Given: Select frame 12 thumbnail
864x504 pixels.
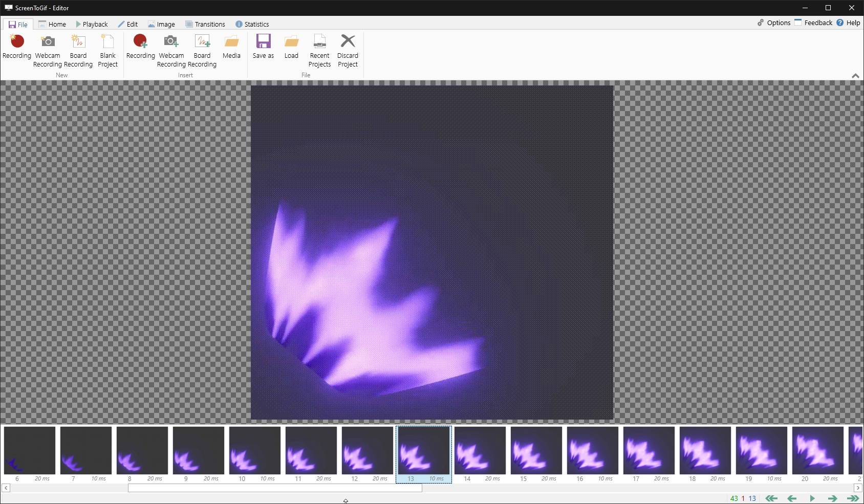Looking at the screenshot, I should [x=368, y=451].
